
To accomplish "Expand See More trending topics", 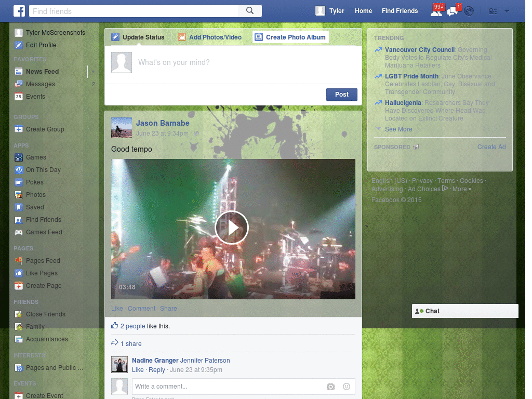I will pos(398,129).
